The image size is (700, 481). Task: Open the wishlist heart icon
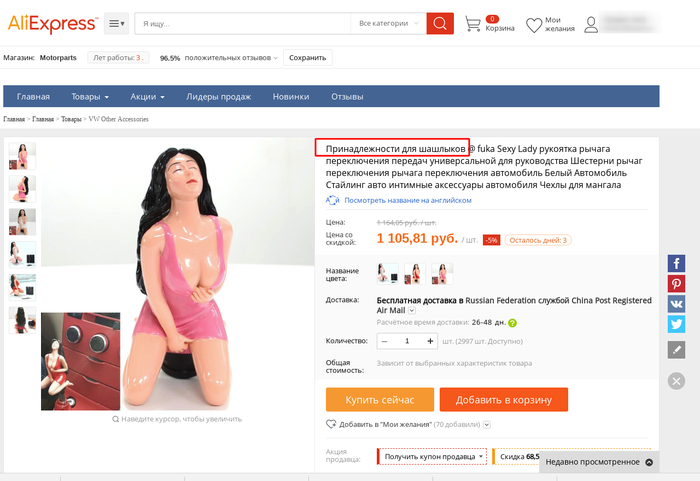coord(533,25)
